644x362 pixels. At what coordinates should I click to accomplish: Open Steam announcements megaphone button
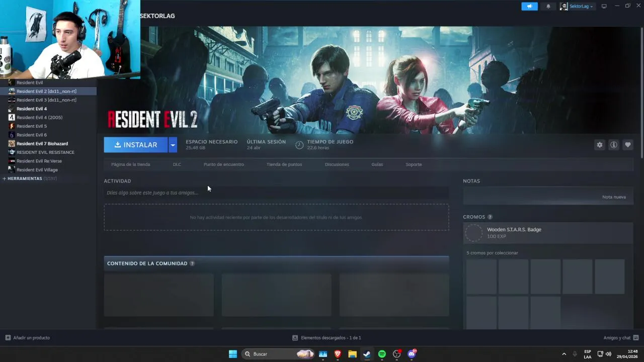[x=529, y=6]
